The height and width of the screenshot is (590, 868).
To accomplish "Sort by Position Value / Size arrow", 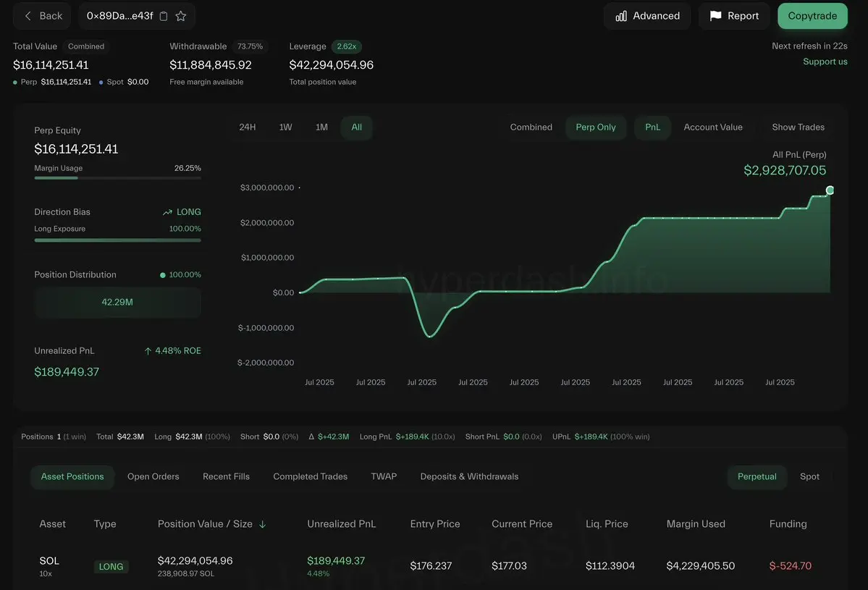I will click(x=262, y=524).
